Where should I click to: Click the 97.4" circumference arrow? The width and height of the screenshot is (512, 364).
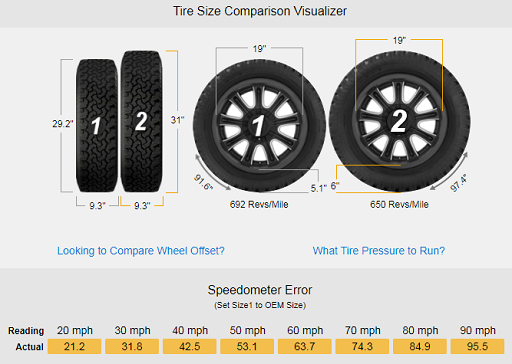point(450,172)
